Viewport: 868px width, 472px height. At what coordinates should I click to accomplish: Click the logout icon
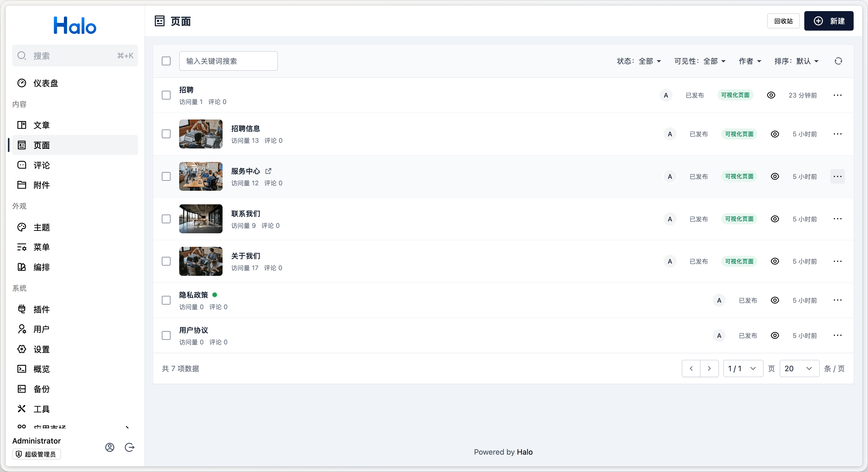[x=130, y=447]
